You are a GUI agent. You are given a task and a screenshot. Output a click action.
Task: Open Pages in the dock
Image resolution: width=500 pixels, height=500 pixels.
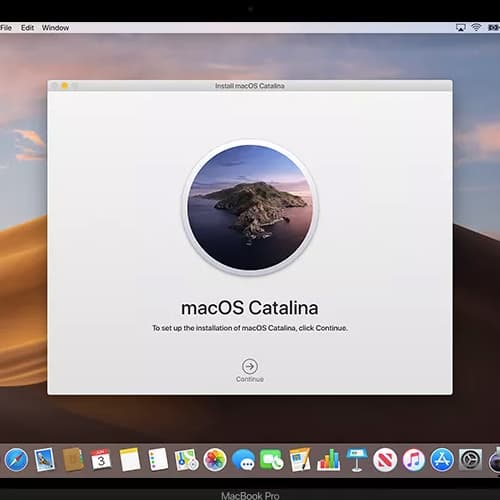click(x=300, y=460)
